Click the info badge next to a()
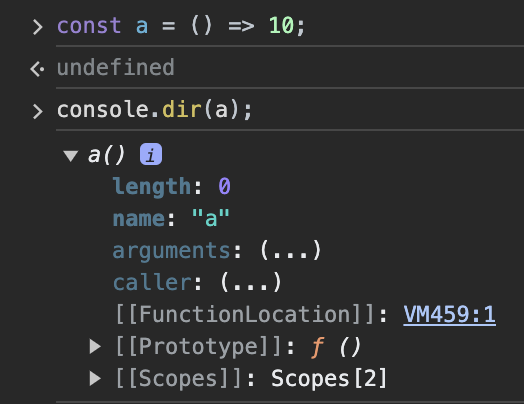Viewport: 524px width, 404px height. [151, 154]
